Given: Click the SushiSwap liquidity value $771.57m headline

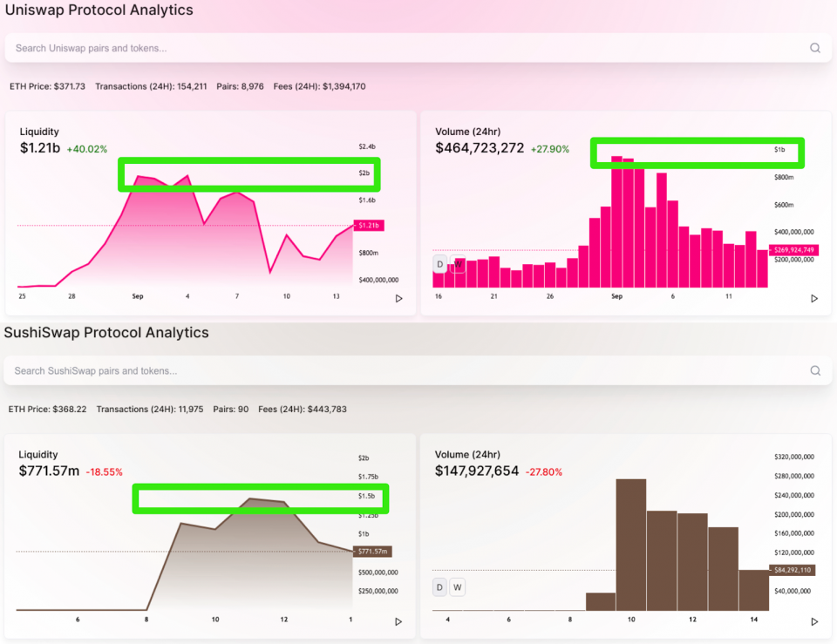Looking at the screenshot, I should tap(49, 471).
